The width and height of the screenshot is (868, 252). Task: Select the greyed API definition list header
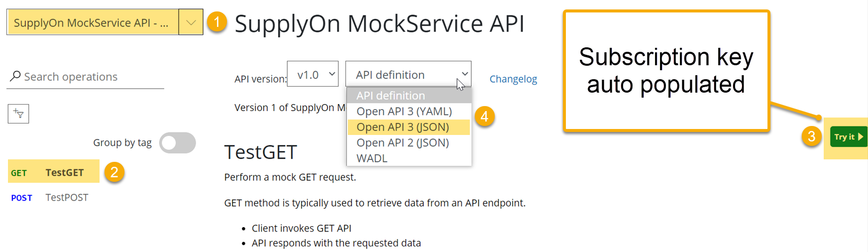pyautogui.click(x=391, y=96)
